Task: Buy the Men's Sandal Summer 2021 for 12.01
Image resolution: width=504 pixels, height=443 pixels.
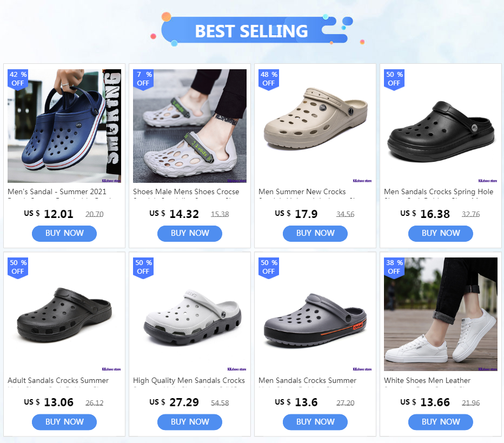Action: click(64, 233)
